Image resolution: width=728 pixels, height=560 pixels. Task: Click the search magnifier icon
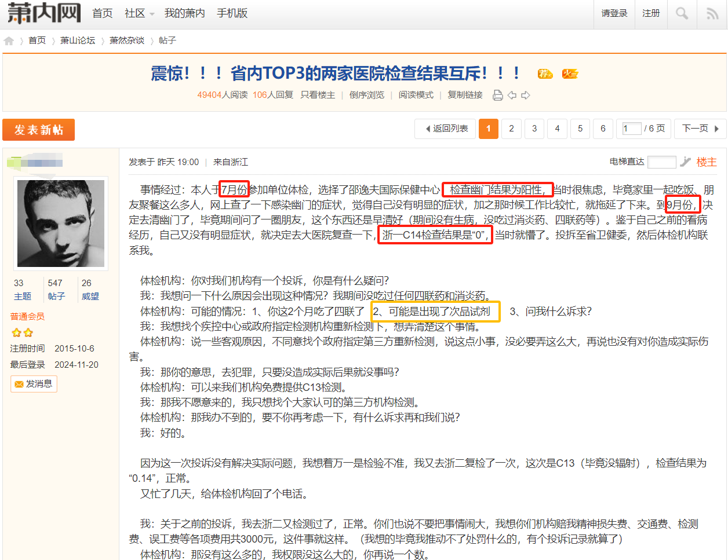682,13
